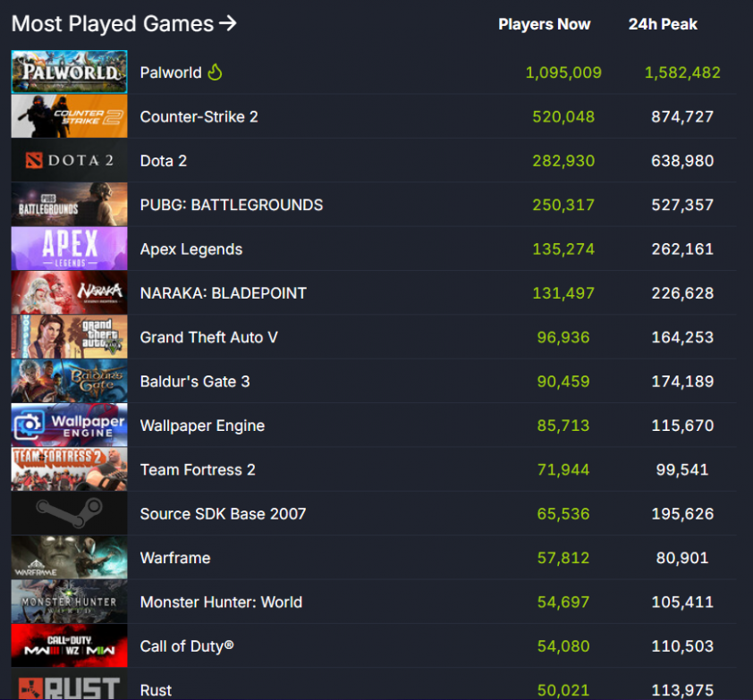Image resolution: width=753 pixels, height=700 pixels.
Task: Click NARAKA's 131,497 players value
Action: pos(563,293)
